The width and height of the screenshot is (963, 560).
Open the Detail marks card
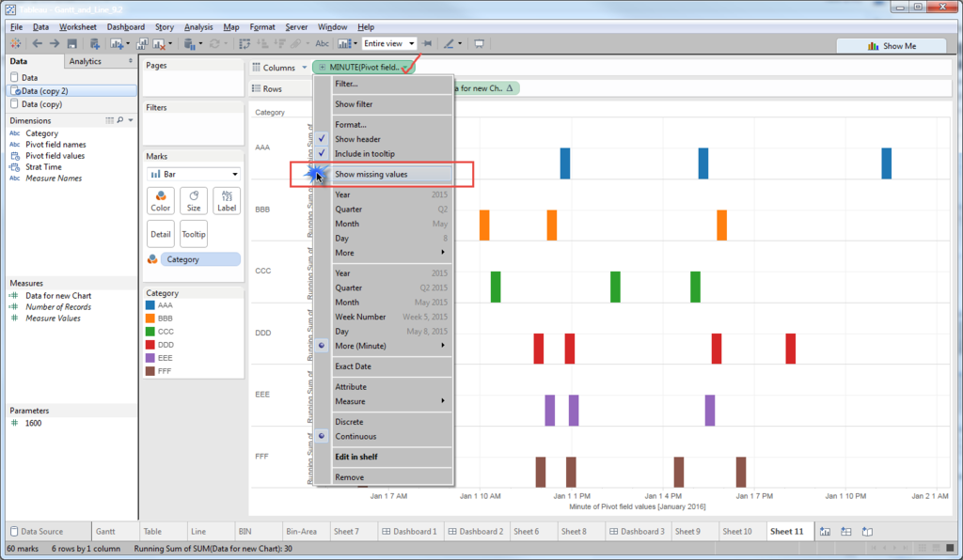160,234
